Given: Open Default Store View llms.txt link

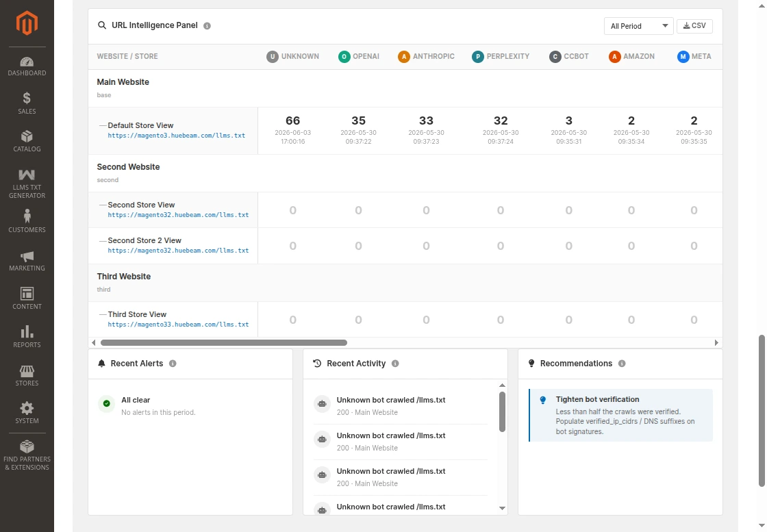Looking at the screenshot, I should tap(177, 136).
